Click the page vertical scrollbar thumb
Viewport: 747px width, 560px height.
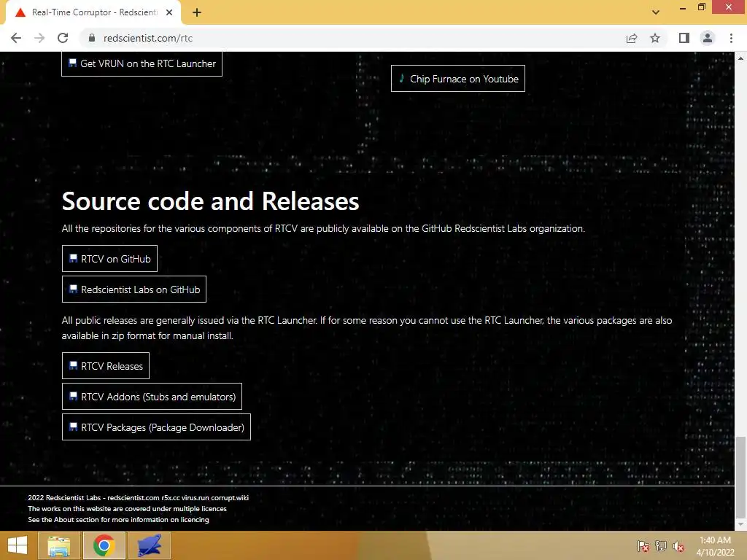coord(741,477)
